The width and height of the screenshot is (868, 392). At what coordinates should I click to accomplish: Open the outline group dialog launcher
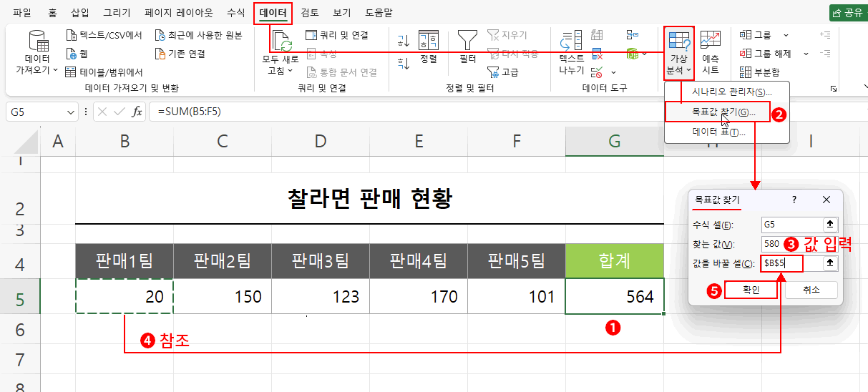click(x=833, y=89)
